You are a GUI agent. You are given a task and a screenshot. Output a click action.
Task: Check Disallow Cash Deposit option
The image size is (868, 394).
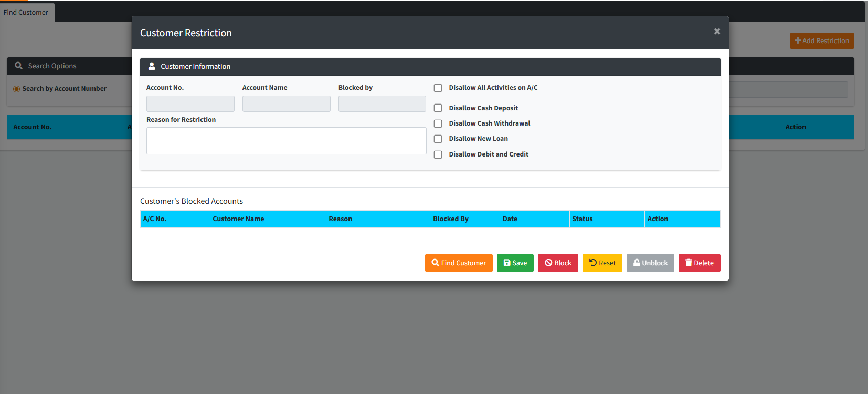pos(438,108)
